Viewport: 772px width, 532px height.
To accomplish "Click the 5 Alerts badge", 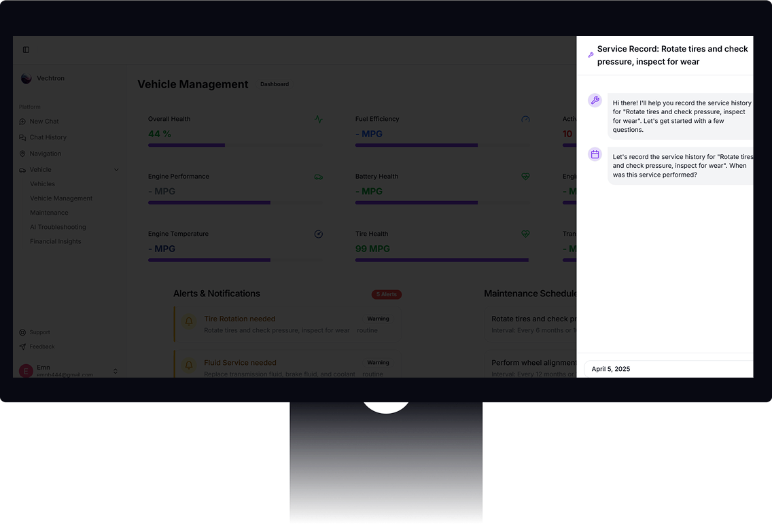I will tap(386, 294).
